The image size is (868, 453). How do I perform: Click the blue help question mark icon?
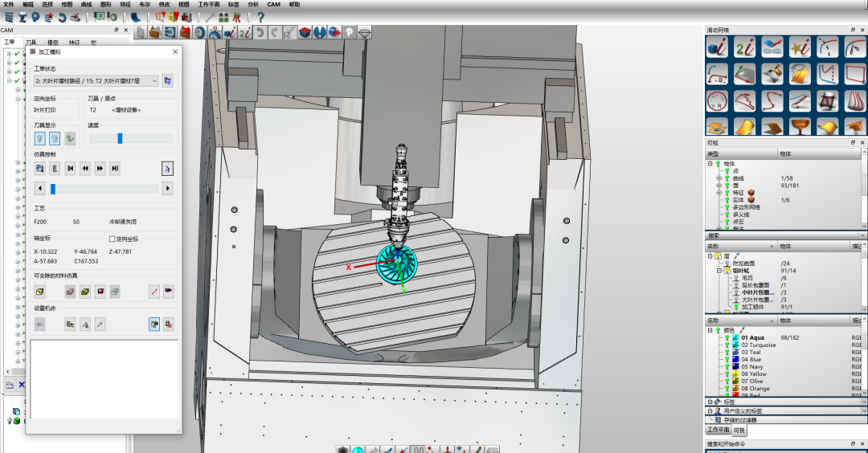[260, 16]
